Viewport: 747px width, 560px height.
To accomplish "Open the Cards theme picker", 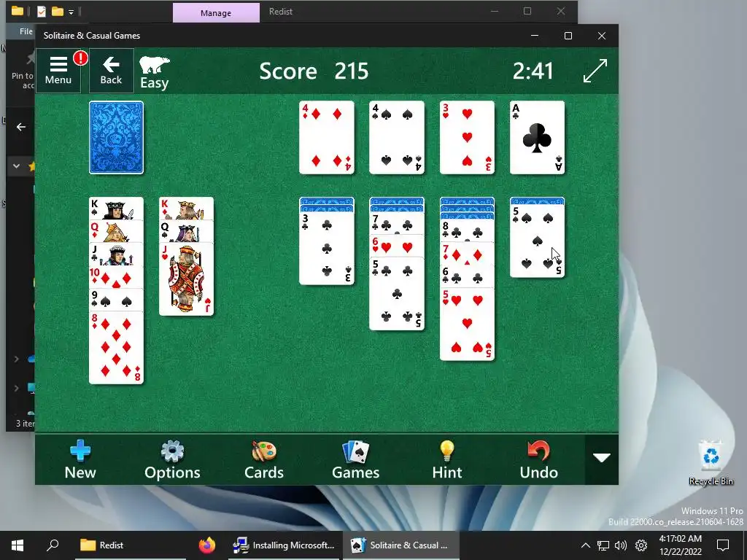I will (x=264, y=459).
